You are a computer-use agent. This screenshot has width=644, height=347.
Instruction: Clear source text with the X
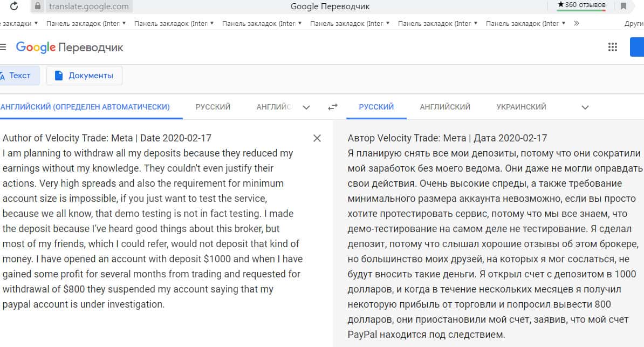tap(317, 138)
